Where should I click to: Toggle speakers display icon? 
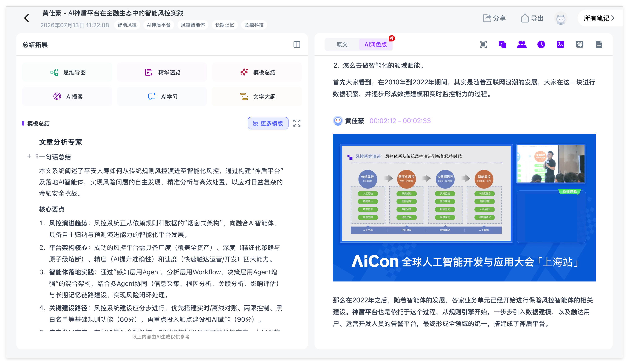click(522, 44)
